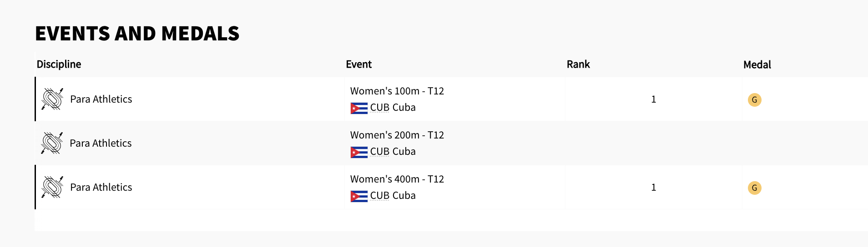Click the gold medal badge for 100m
868x247 pixels.
754,100
